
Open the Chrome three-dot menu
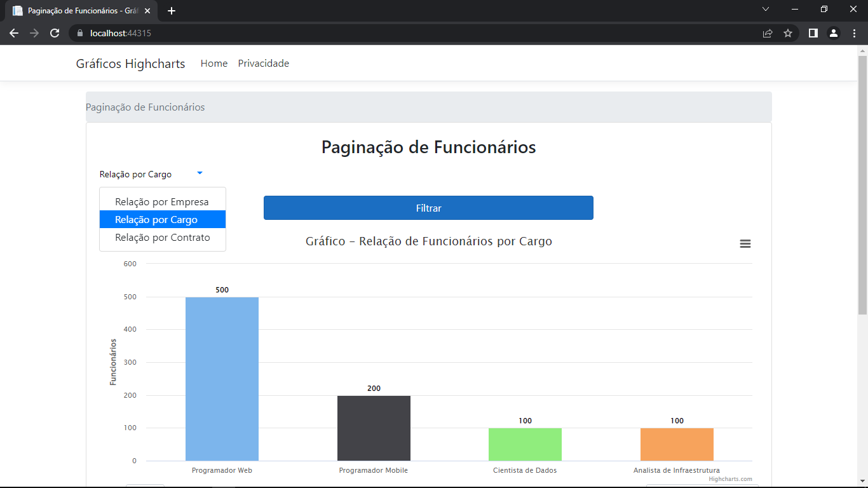(855, 33)
